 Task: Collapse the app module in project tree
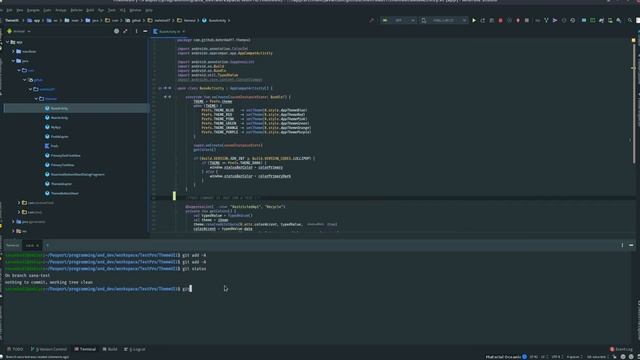[x=7, y=42]
